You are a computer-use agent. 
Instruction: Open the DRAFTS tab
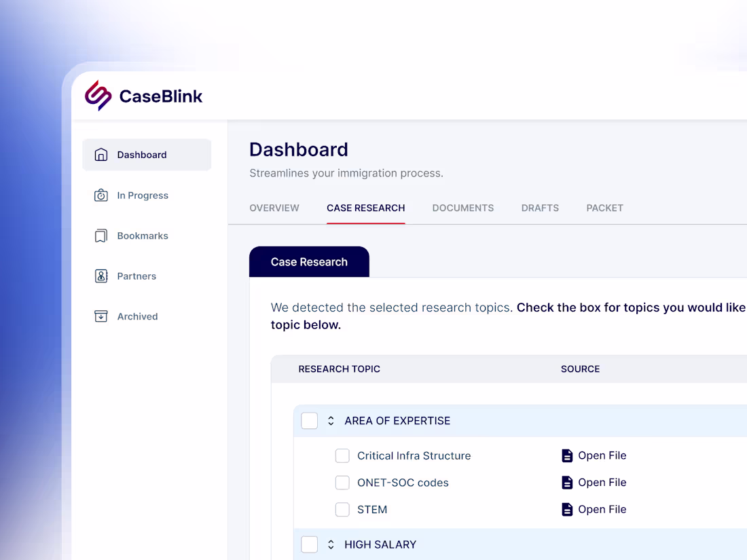[541, 208]
